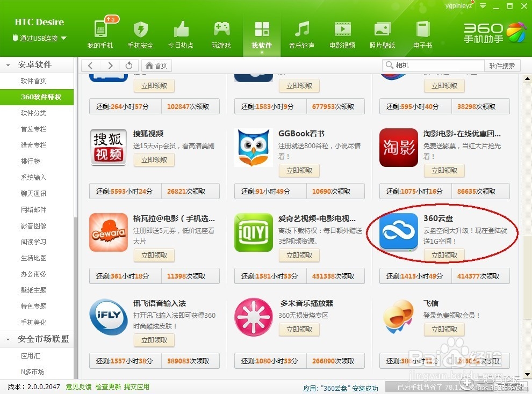Screen dimensions: 532x394
Task: Click 立即领取 for 多米音乐播放器
Action: click(x=299, y=329)
